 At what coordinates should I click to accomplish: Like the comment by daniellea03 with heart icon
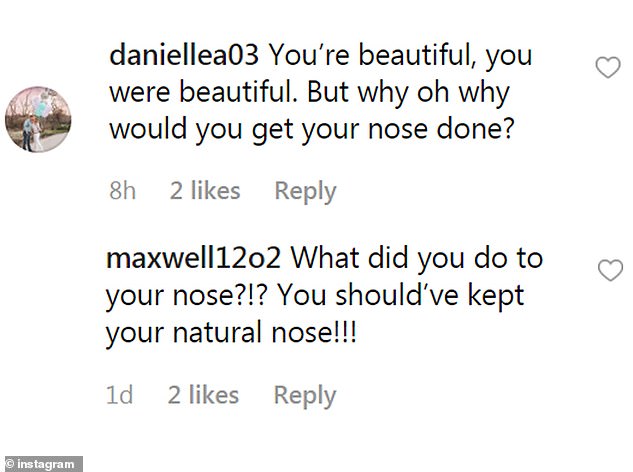607,68
